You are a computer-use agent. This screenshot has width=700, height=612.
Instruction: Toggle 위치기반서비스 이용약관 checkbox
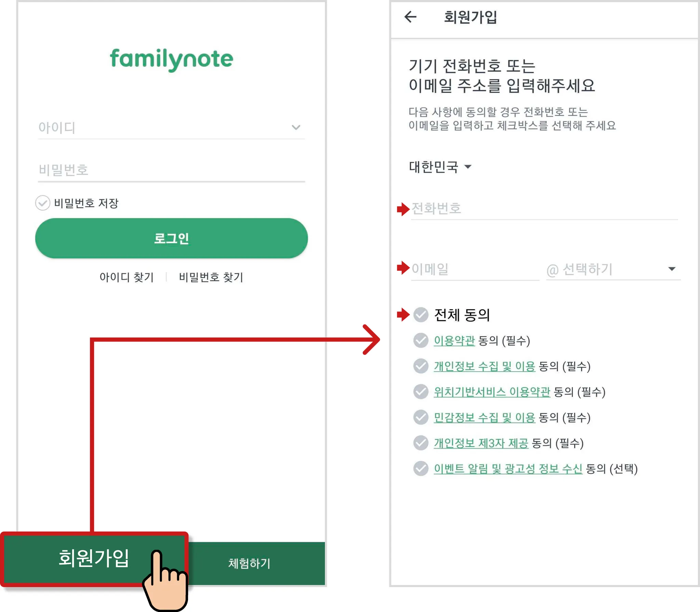(421, 392)
